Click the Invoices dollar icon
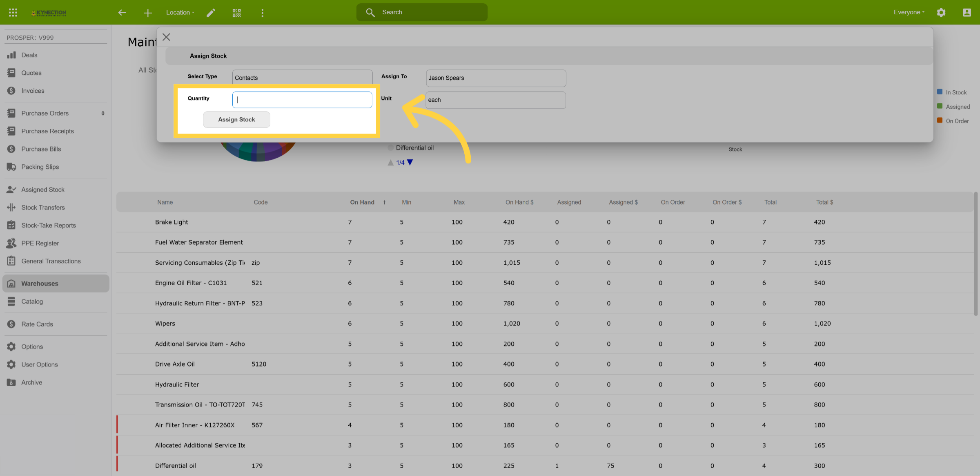 click(11, 91)
